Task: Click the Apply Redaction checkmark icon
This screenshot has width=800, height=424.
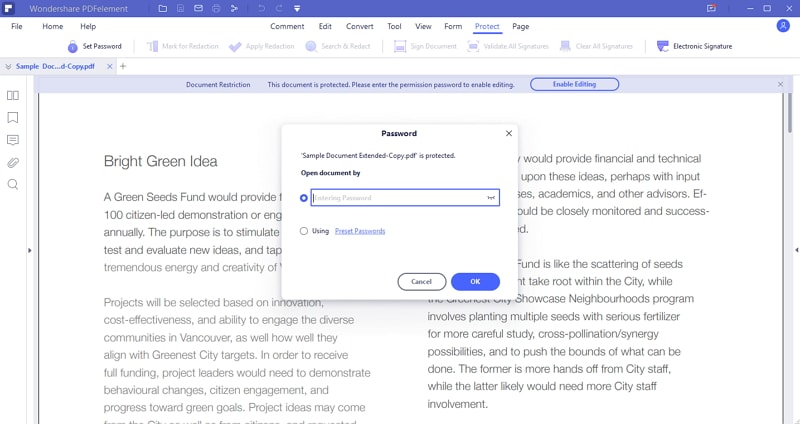Action: [235, 47]
